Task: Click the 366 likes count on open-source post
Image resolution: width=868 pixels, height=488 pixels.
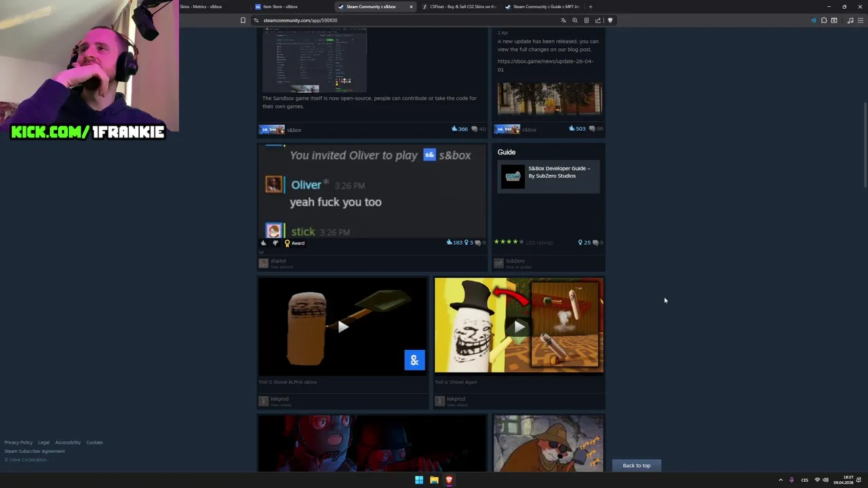Action: (460, 129)
